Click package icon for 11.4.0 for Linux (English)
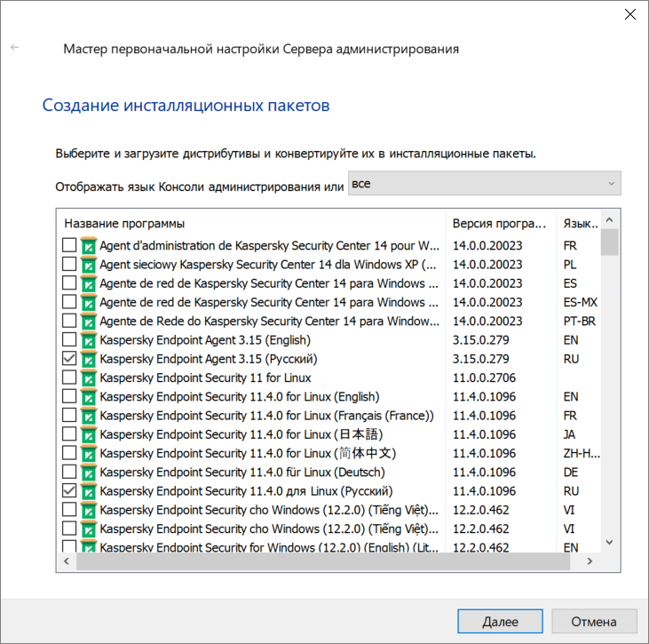This screenshot has width=649, height=644. coord(89,397)
